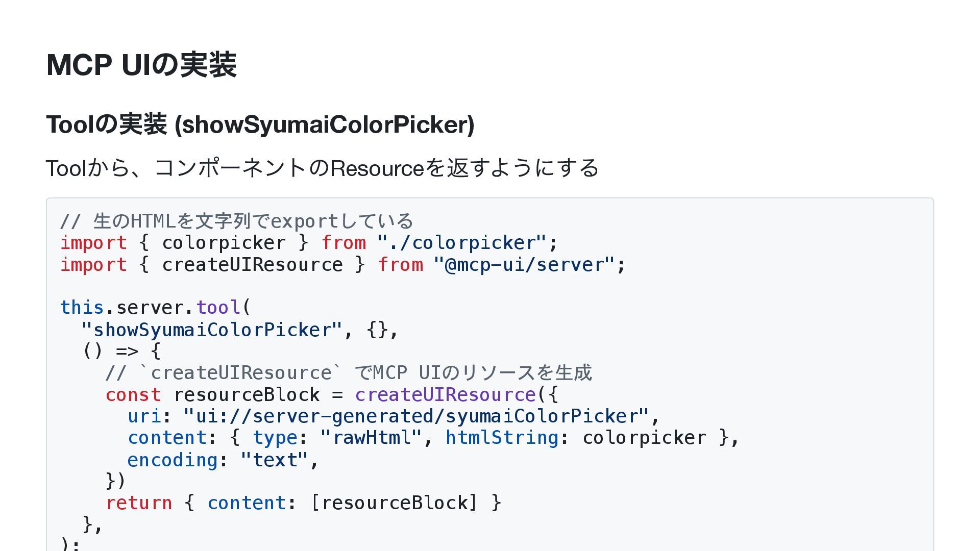The width and height of the screenshot is (980, 551).
Task: Click the 'tool' method name
Action: tap(218, 308)
